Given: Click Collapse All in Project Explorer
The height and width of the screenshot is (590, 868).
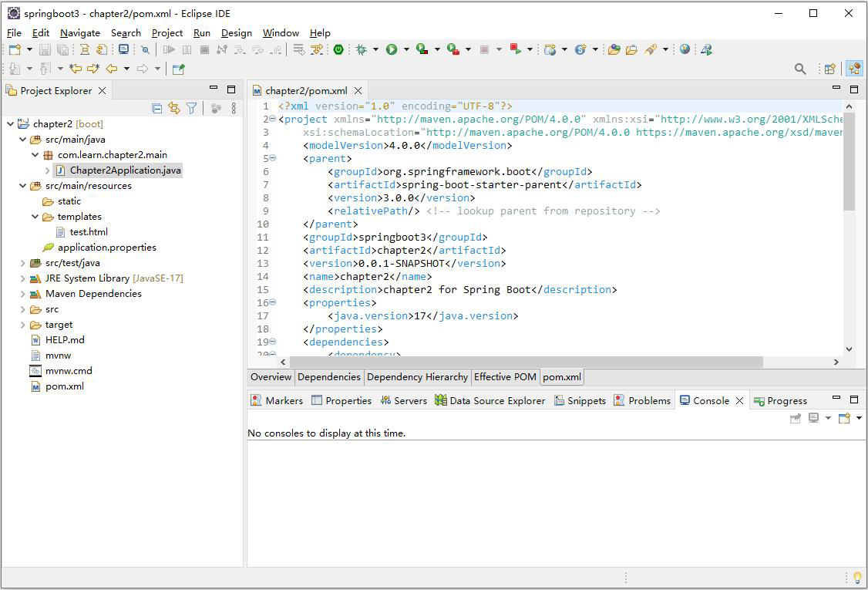Looking at the screenshot, I should [157, 109].
